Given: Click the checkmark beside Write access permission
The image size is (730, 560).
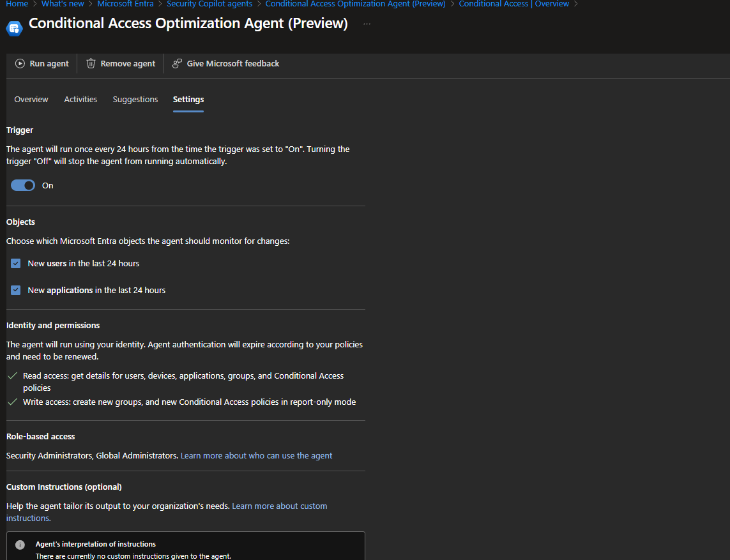Looking at the screenshot, I should 12,402.
